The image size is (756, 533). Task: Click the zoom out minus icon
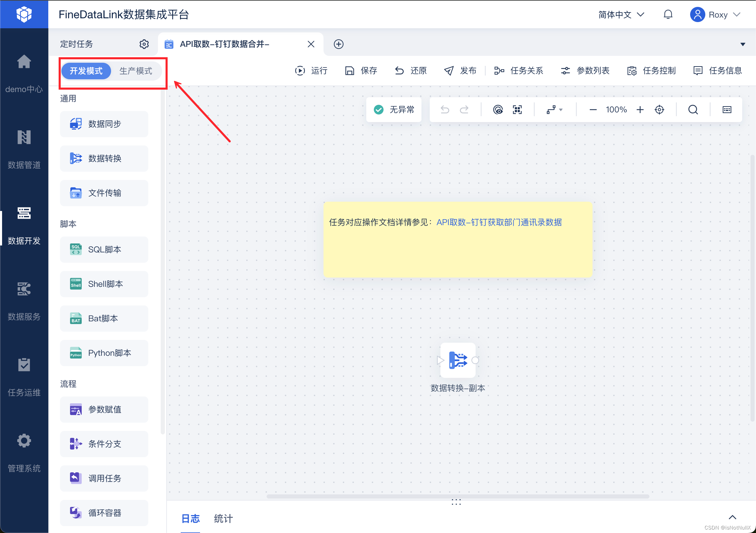point(593,110)
